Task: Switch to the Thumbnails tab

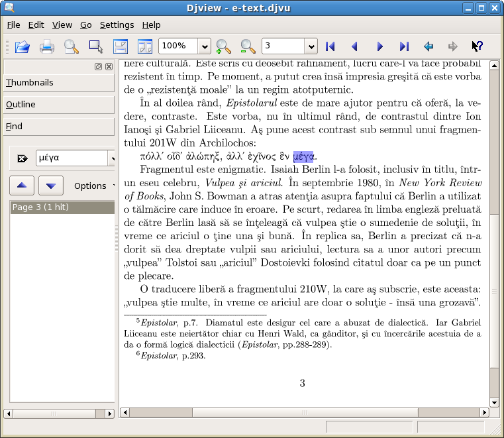Action: click(x=59, y=83)
